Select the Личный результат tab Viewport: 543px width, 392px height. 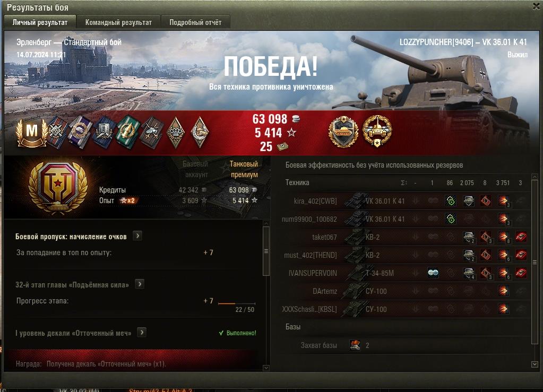(40, 22)
